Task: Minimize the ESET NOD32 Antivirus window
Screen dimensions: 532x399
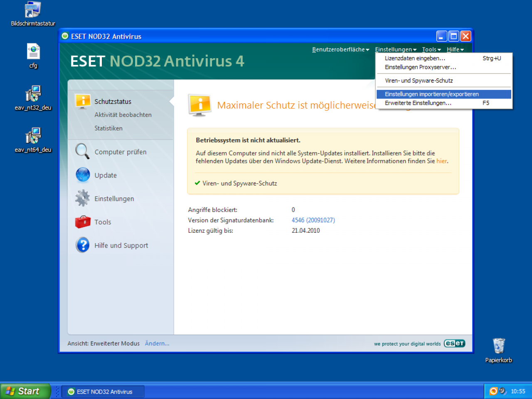Action: (x=442, y=36)
